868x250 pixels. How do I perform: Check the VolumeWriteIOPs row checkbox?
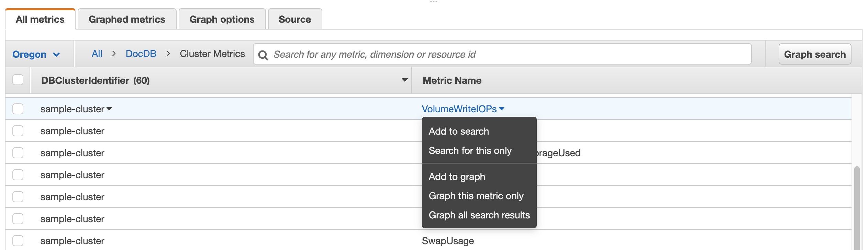tap(18, 109)
